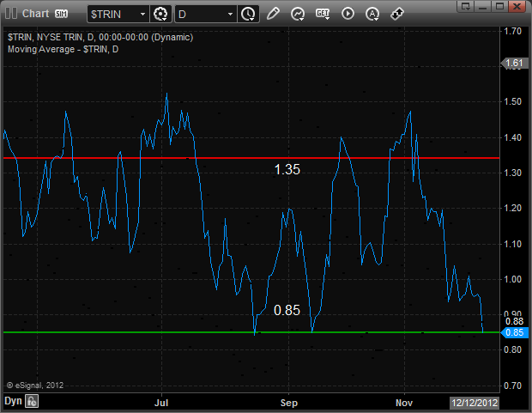532x413 pixels.
Task: Click the 1.35 text annotation
Action: pos(287,169)
